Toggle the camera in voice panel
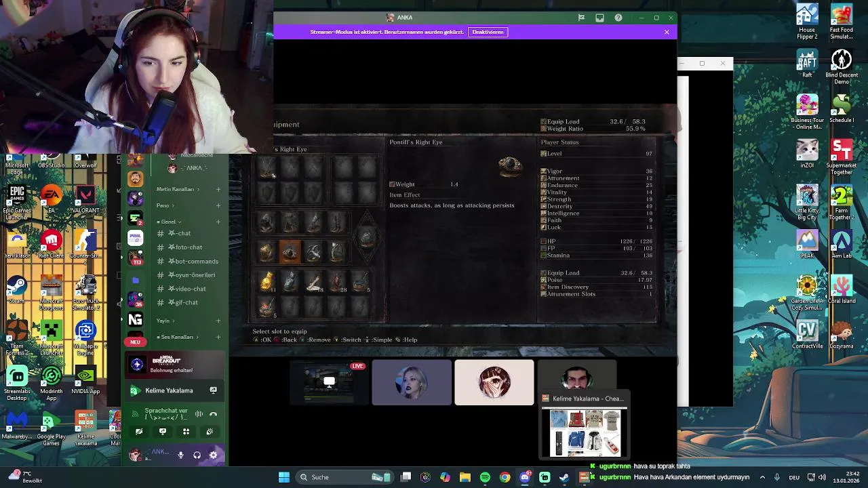The image size is (868, 488). (139, 432)
